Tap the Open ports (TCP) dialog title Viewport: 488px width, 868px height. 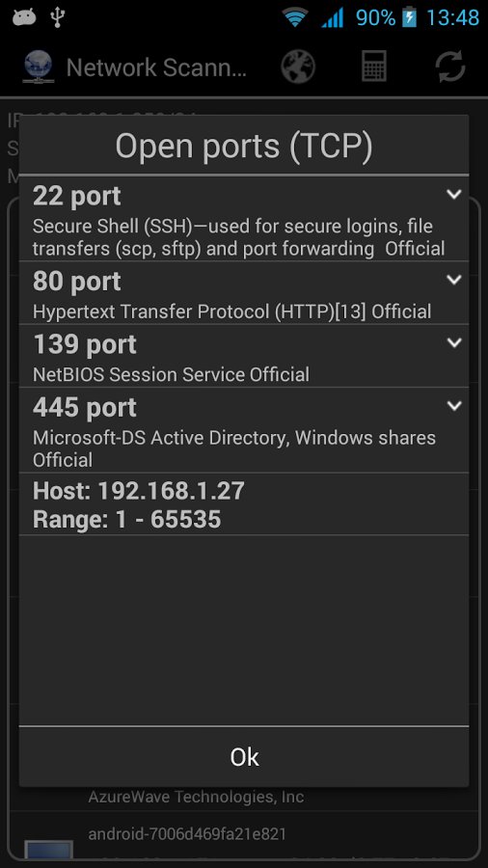pyautogui.click(x=244, y=146)
